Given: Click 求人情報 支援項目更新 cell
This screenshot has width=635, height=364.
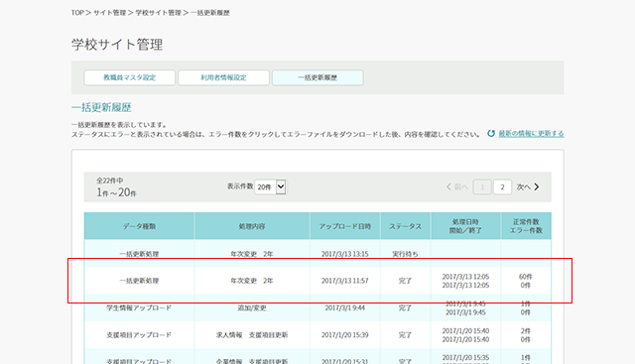Looking at the screenshot, I should tap(252, 335).
